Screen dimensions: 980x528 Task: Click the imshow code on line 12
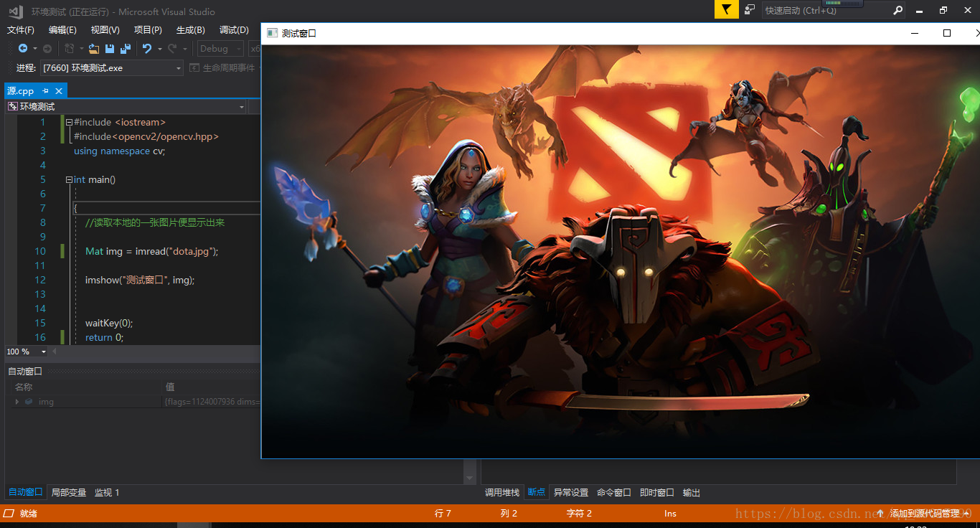[140, 280]
